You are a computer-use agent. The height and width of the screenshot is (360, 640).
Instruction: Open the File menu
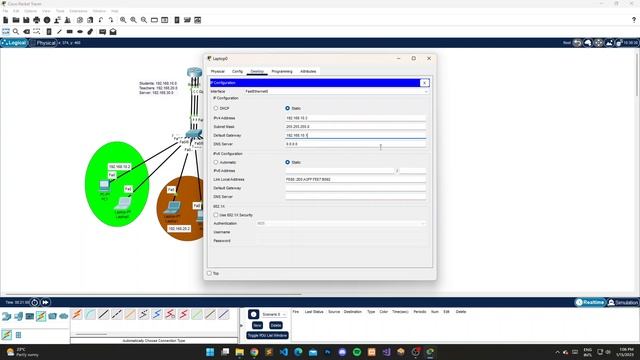[x=5, y=11]
